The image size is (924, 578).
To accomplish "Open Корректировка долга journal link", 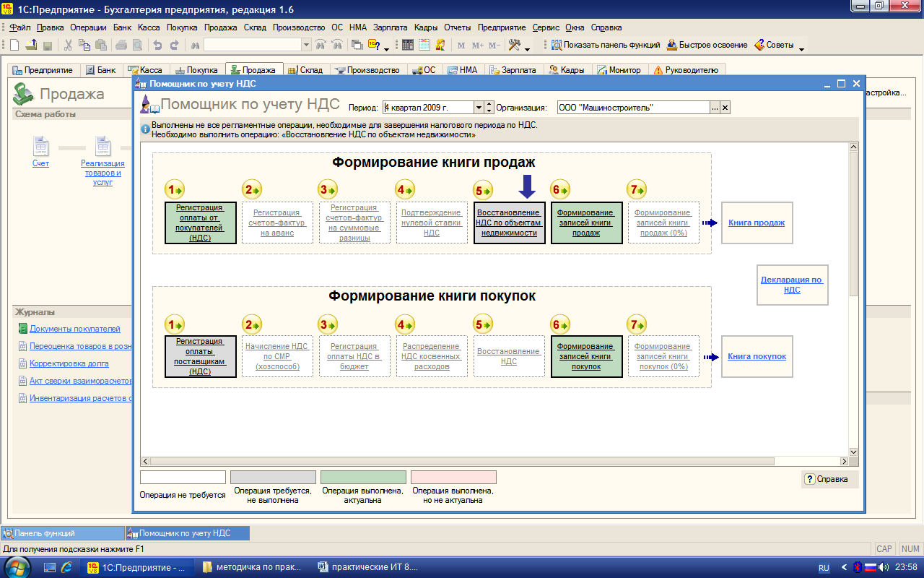I will (x=69, y=363).
